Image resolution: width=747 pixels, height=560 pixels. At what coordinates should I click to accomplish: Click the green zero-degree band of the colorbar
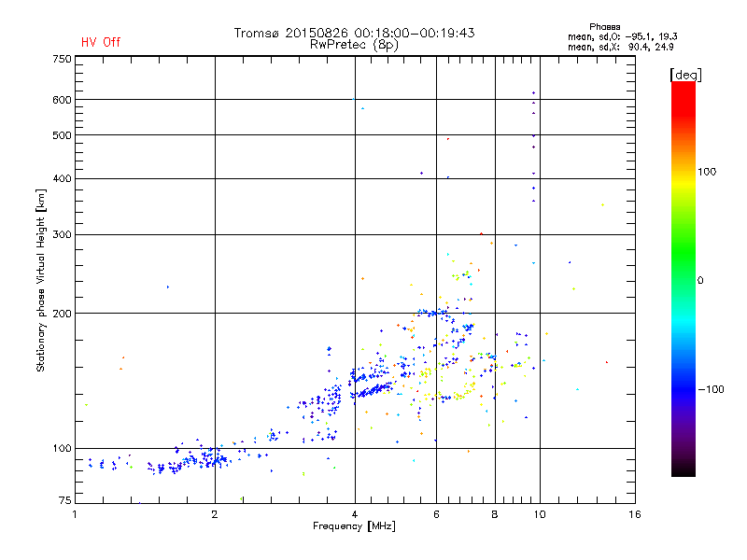[684, 279]
